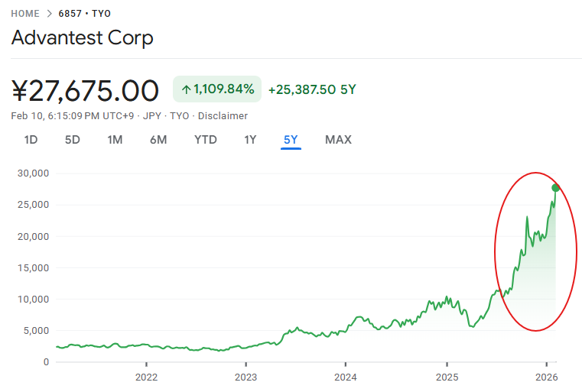The height and width of the screenshot is (392, 582).
Task: Click the 1,109.84% gain badge
Action: pyautogui.click(x=217, y=89)
